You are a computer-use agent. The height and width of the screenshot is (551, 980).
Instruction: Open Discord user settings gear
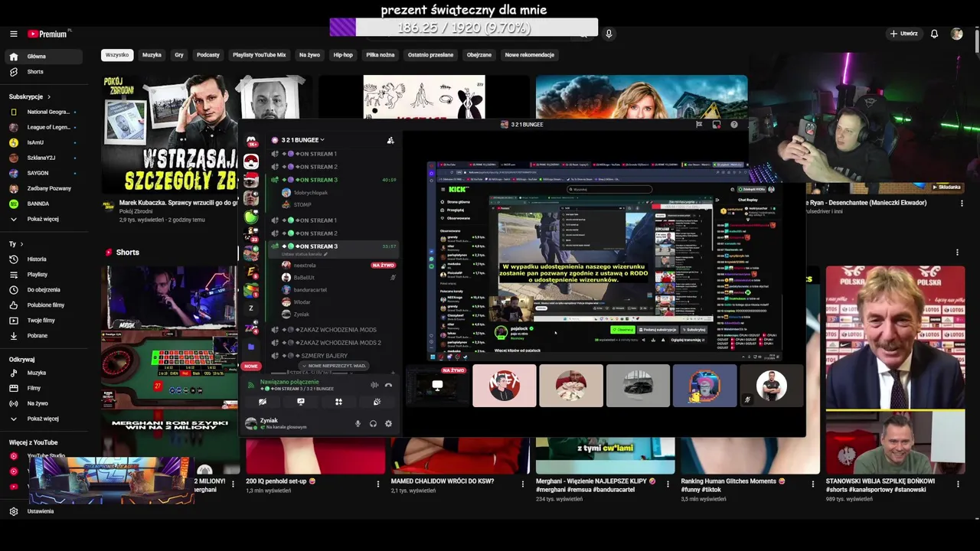(388, 424)
